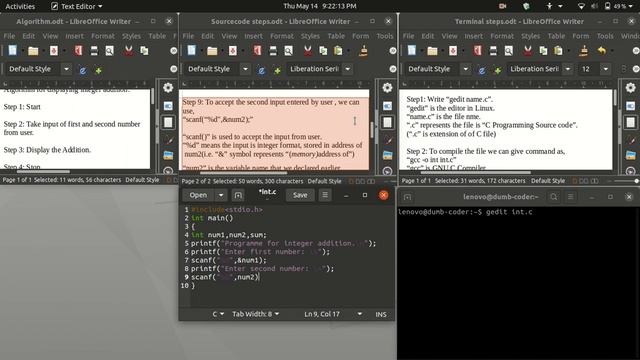Click the clock in the top bar

point(320,6)
